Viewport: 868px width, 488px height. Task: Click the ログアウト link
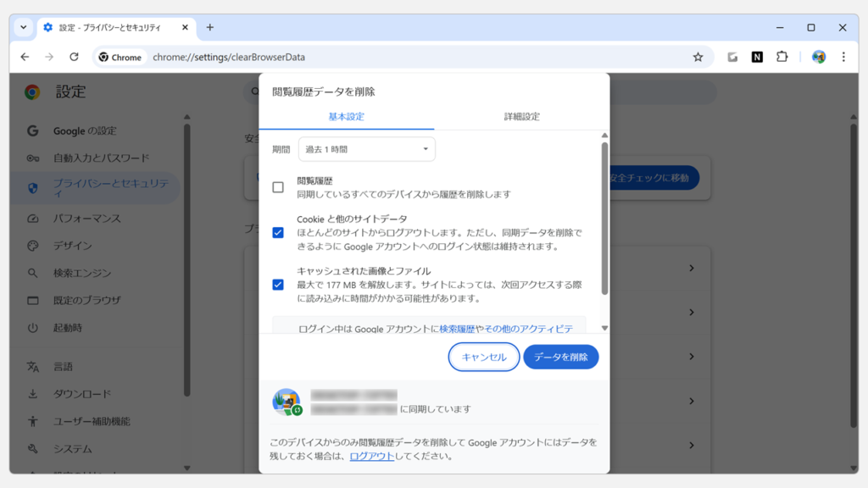click(371, 456)
